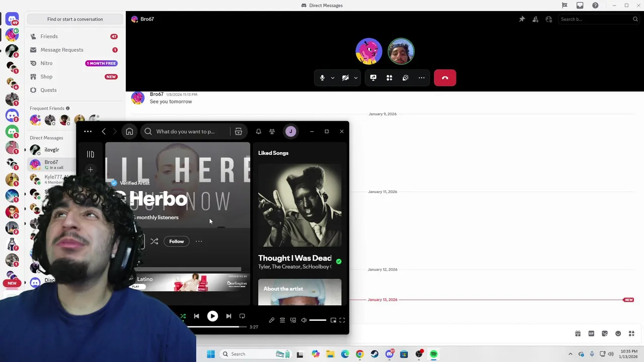Select Bro67 conversation in DM list
Image resolution: width=644 pixels, height=362 pixels.
tap(52, 164)
